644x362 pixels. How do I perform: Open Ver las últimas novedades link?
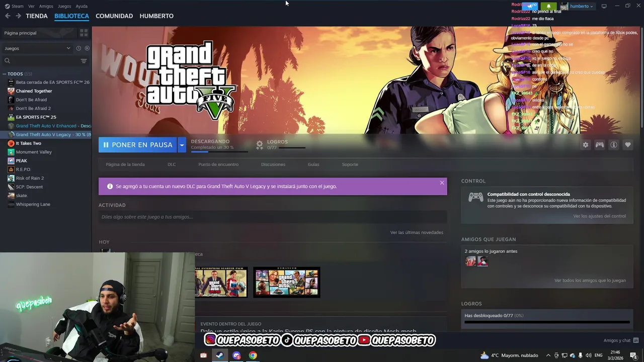[x=417, y=232]
